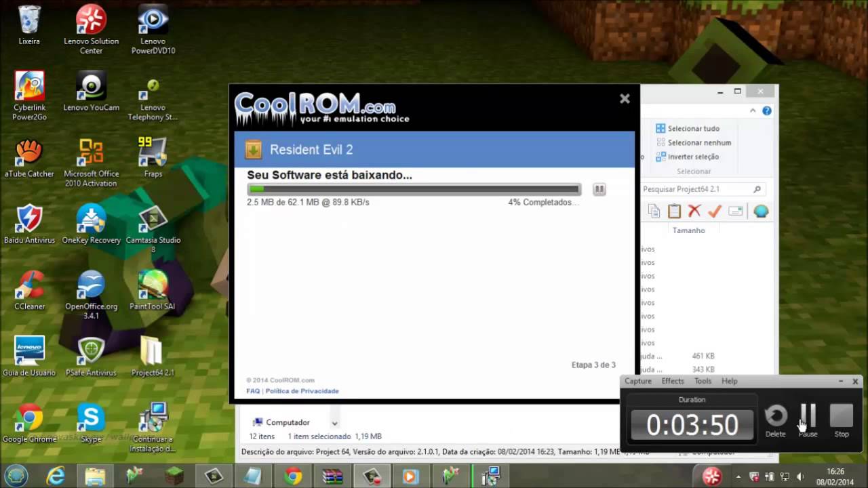The height and width of the screenshot is (488, 868).
Task: Select CCleaner desktop icon
Action: pos(29,291)
